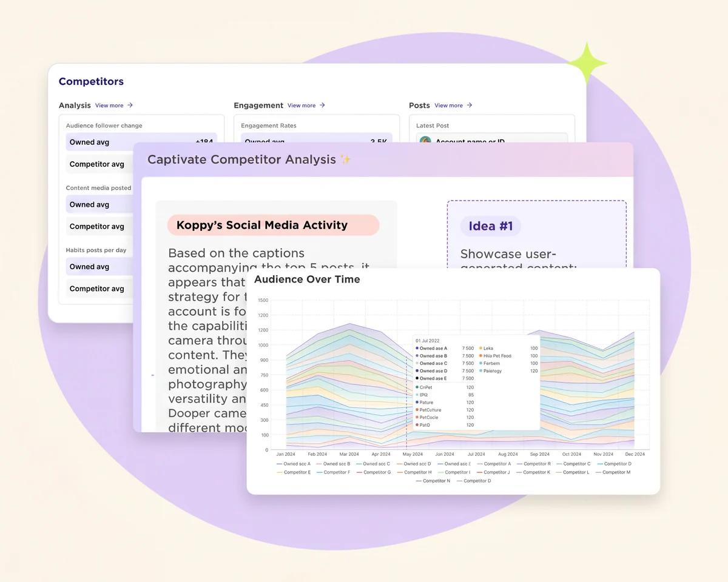Click Hiia Pet Feod entry in tooltip
The width and height of the screenshot is (728, 582).
(508, 356)
